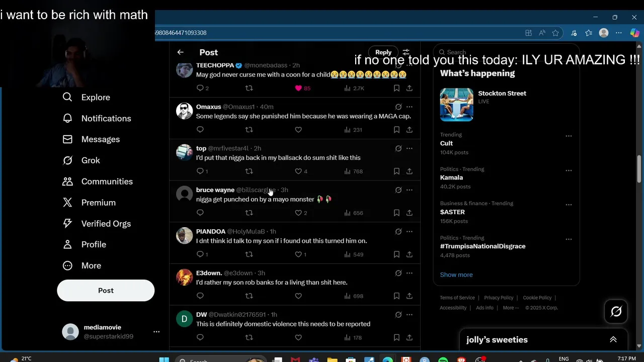The width and height of the screenshot is (644, 362).
Task: Bookmark TEECHOPPA's reply
Action: point(396,88)
